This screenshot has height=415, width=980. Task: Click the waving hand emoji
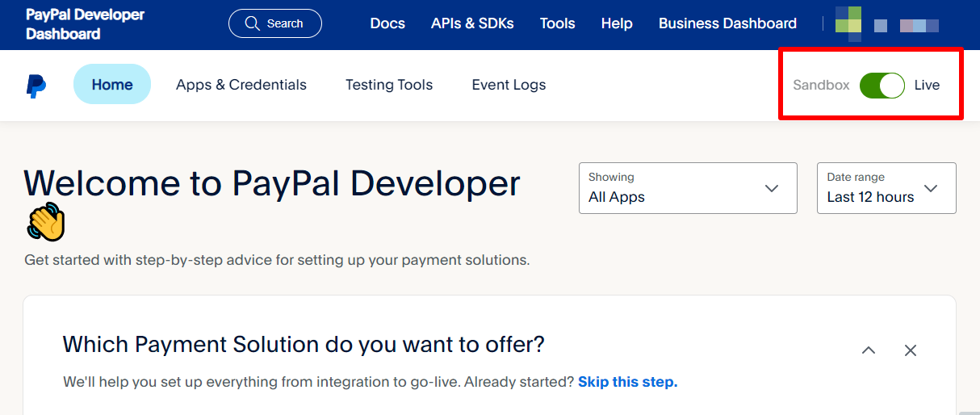(x=45, y=222)
